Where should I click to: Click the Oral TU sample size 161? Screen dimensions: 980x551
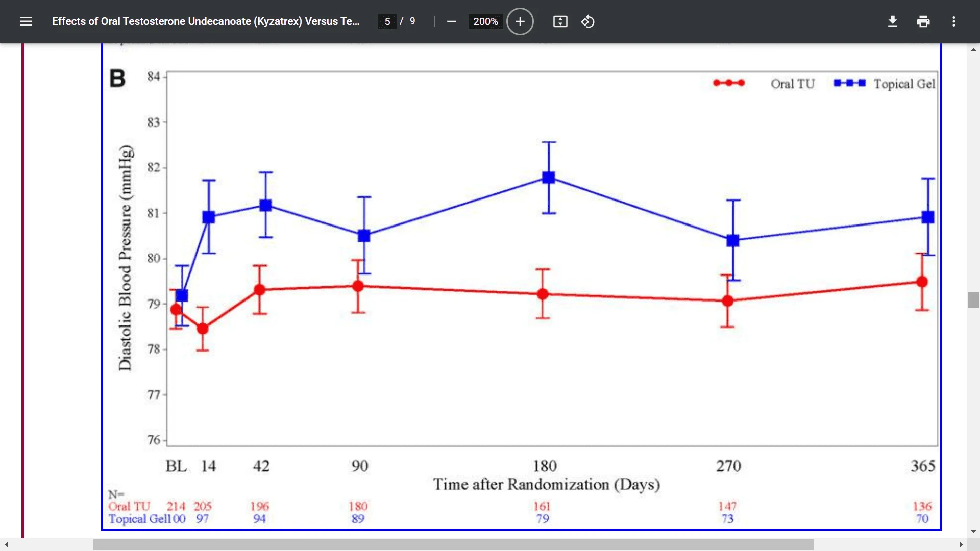[542, 506]
